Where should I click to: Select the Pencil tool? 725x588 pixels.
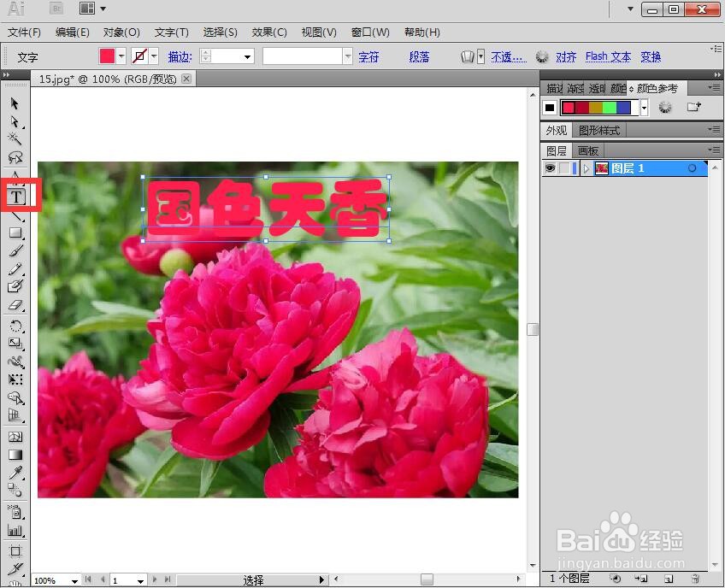[x=15, y=269]
